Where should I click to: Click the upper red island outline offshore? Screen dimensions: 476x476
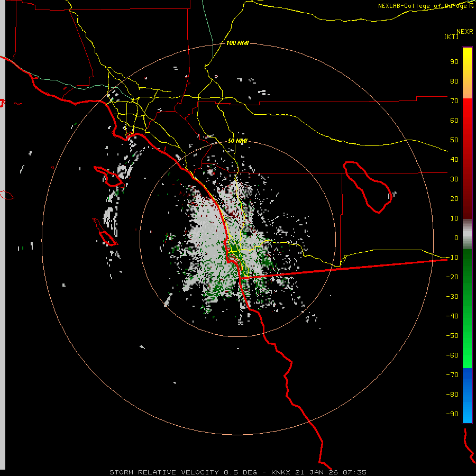[109, 176]
